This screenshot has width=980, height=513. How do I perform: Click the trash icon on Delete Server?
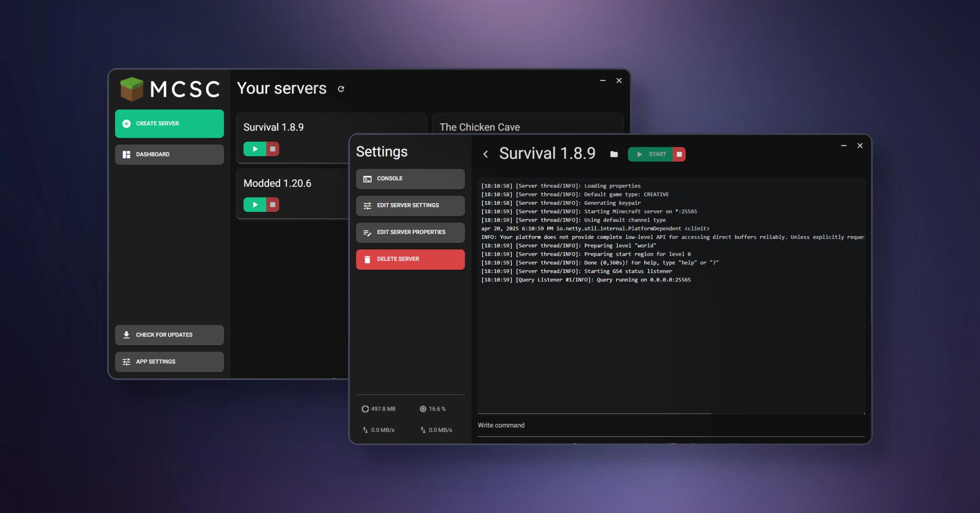pos(367,259)
